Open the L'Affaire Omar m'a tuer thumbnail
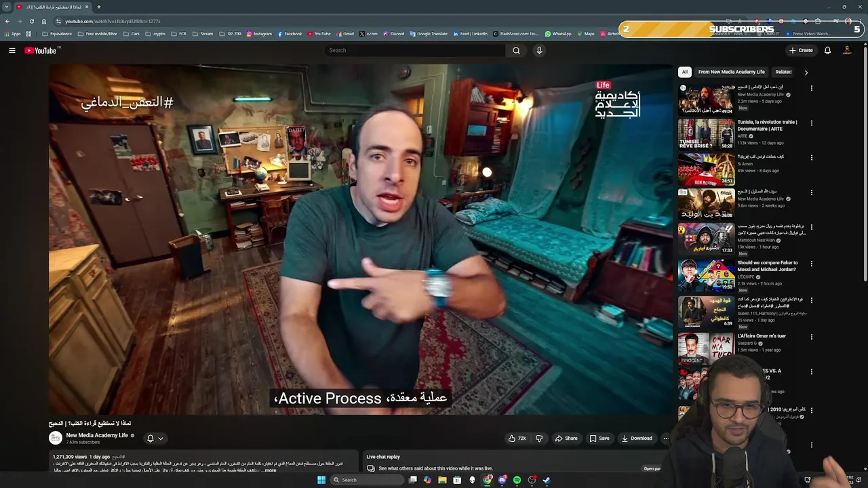868x488 pixels. [706, 348]
